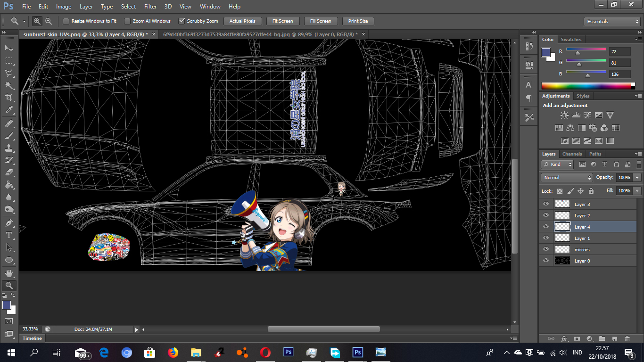Click the Print Size button
Screen dimensions: 644x362
click(x=358, y=21)
